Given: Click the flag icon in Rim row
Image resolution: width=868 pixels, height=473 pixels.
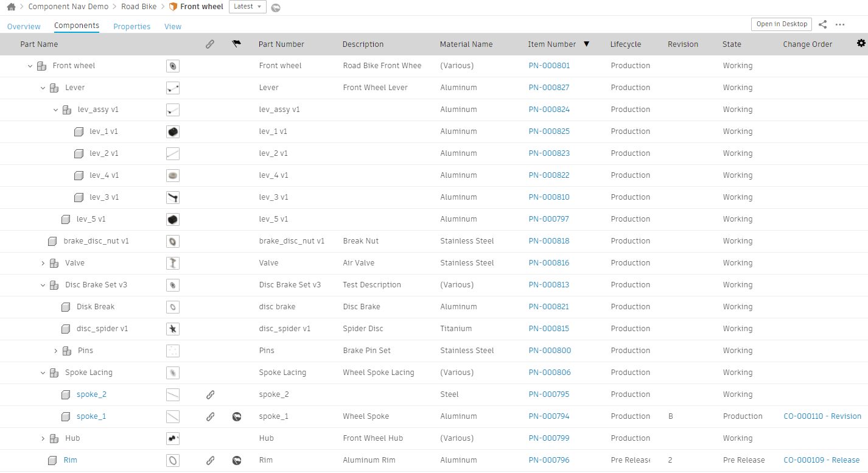Looking at the screenshot, I should click(237, 460).
